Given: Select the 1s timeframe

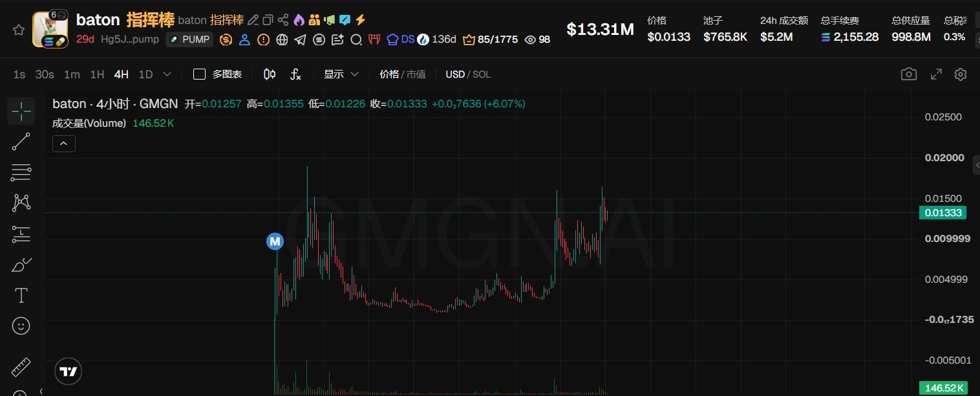Looking at the screenshot, I should (x=19, y=74).
